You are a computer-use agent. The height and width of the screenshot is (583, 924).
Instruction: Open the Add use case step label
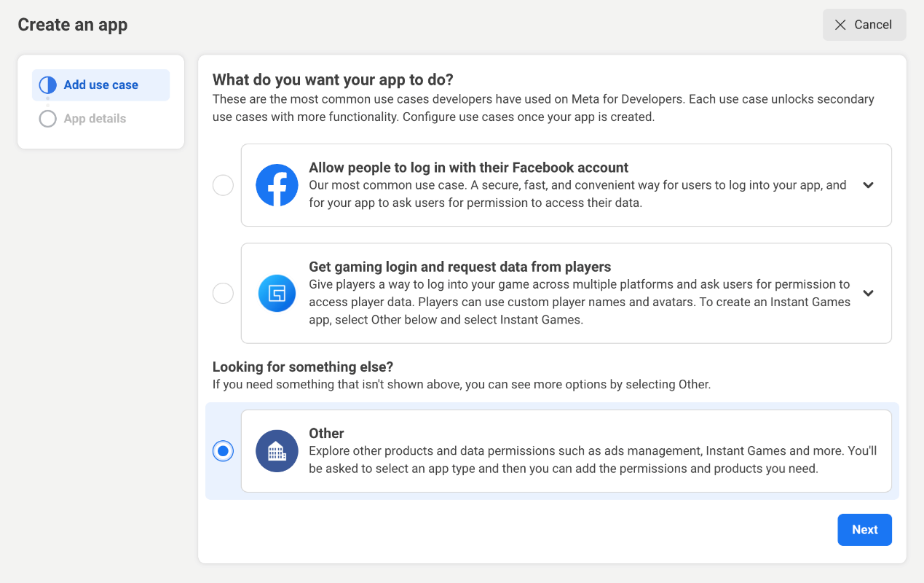[100, 85]
